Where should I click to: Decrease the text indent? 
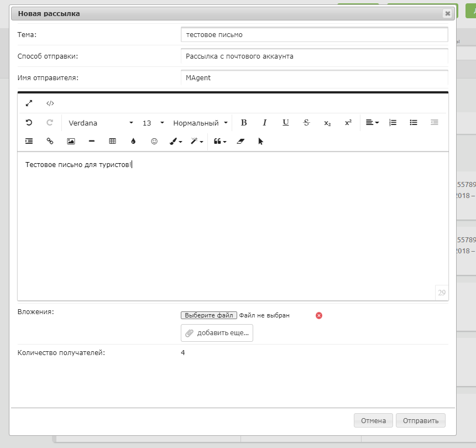pyautogui.click(x=435, y=123)
